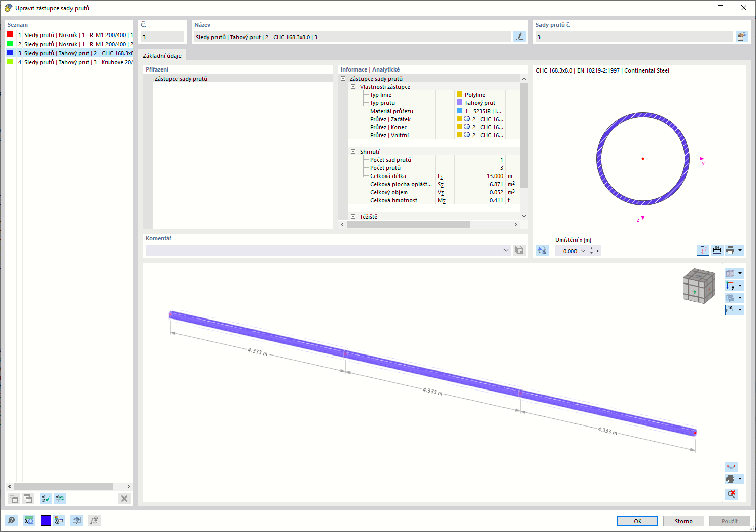Select list item 2 Sledy prutů Nosník
Image resolution: width=756 pixels, height=532 pixels.
69,44
